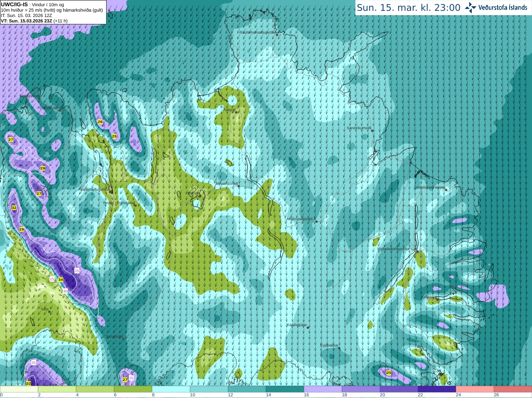Click the 8–10 m/s pale cyan legend swatch
This screenshot has width=532, height=398.
click(171, 389)
